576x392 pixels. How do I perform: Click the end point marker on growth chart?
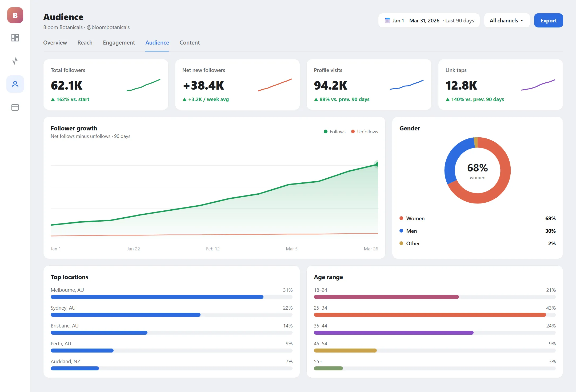tap(377, 164)
